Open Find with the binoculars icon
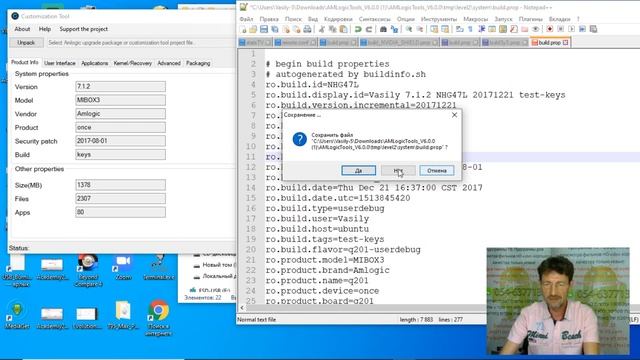This screenshot has width=640, height=360. (383, 29)
